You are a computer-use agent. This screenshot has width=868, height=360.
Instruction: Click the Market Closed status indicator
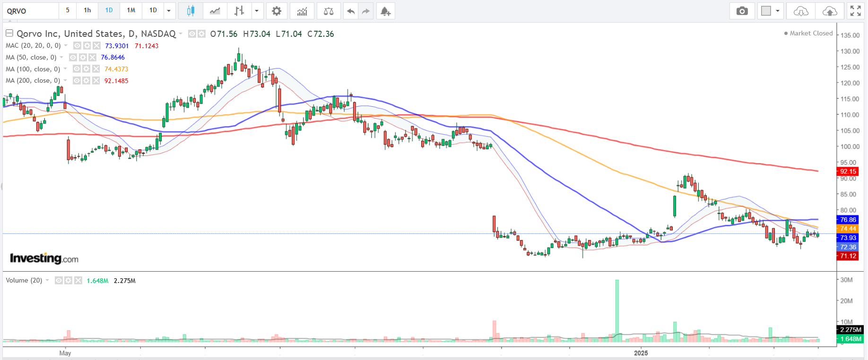808,33
